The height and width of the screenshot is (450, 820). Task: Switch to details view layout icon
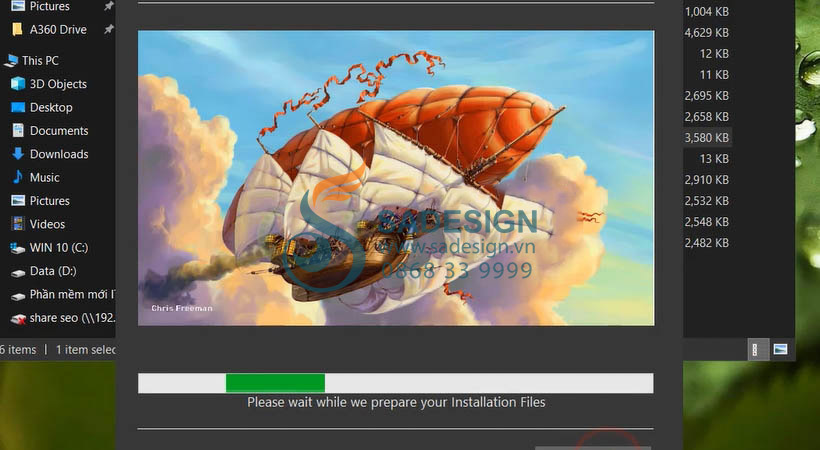(755, 350)
